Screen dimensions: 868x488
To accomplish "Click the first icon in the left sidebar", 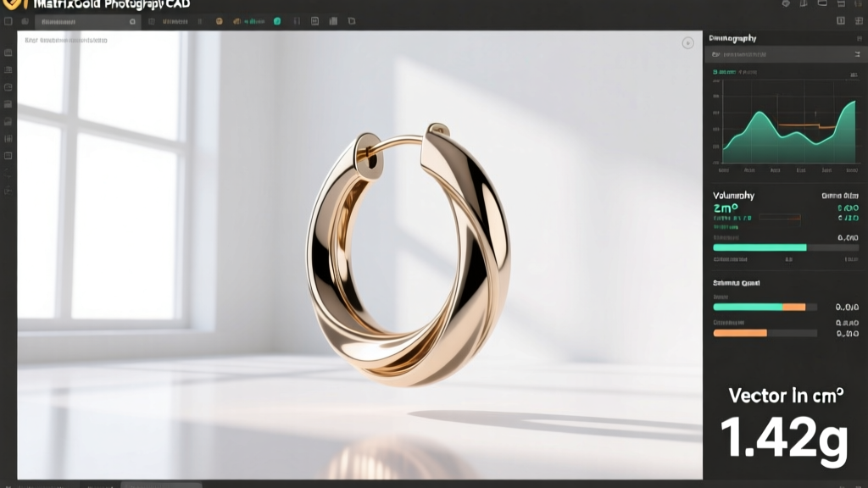I will (8, 53).
